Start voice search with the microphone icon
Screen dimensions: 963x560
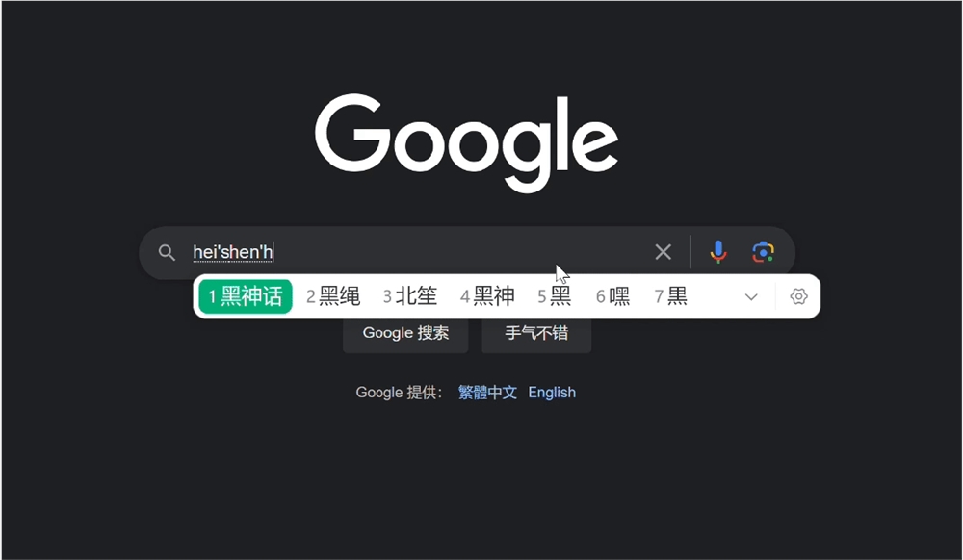click(718, 251)
